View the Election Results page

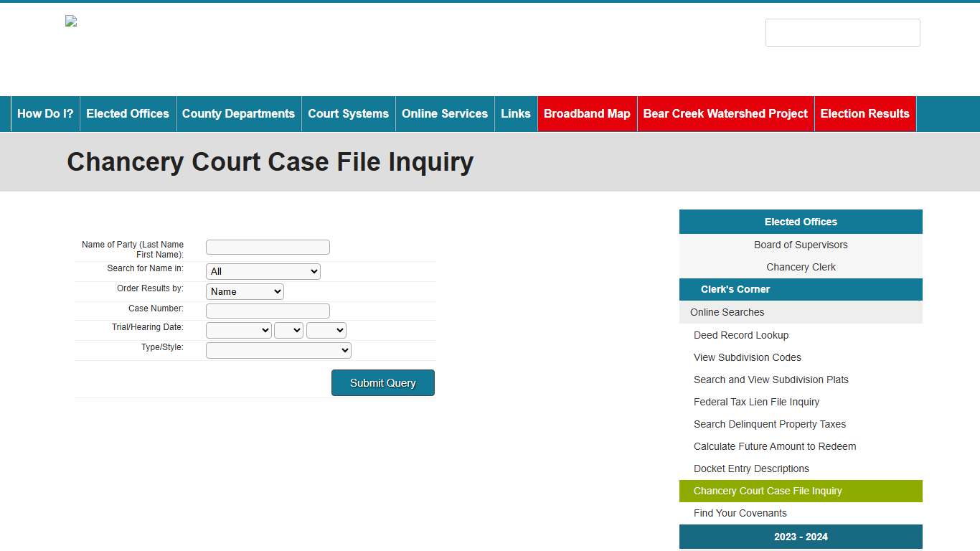(864, 113)
